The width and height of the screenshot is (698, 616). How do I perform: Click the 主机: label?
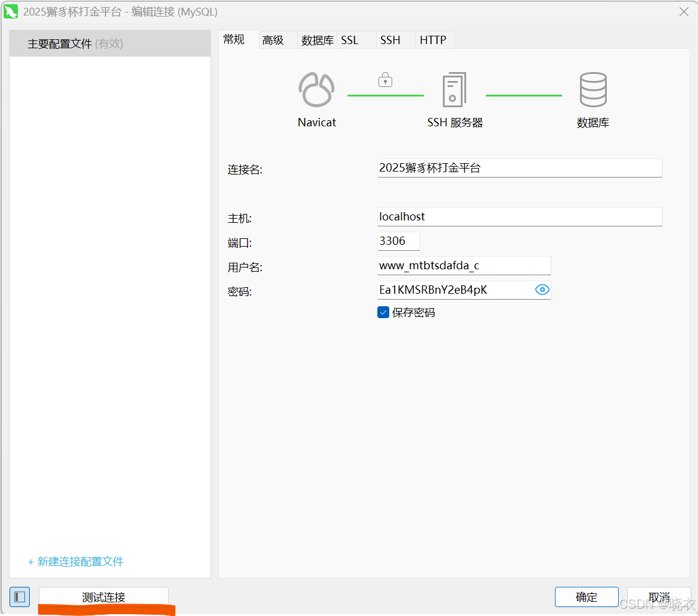coord(240,219)
